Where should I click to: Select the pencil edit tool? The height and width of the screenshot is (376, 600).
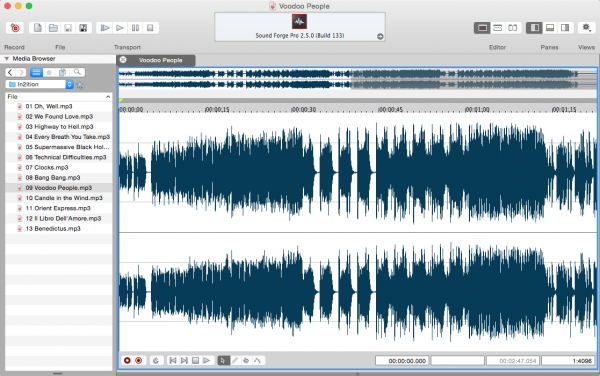235,360
